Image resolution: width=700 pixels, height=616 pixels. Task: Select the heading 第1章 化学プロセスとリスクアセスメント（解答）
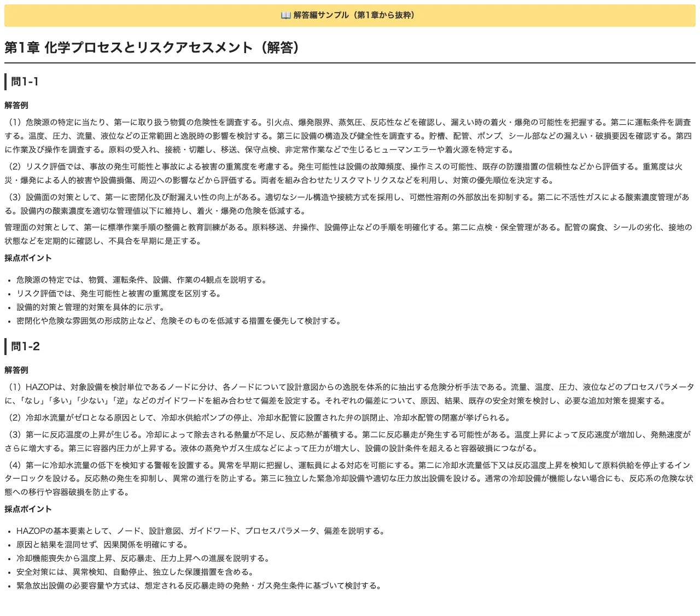[x=154, y=48]
